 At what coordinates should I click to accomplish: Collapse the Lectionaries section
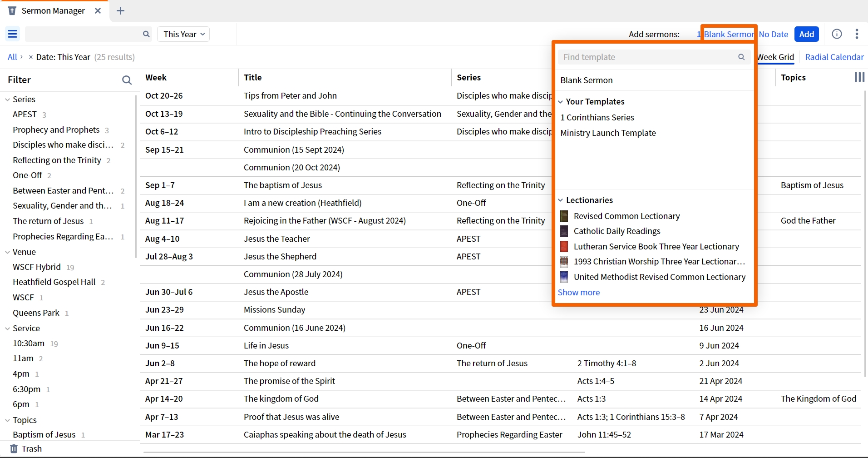coord(561,200)
